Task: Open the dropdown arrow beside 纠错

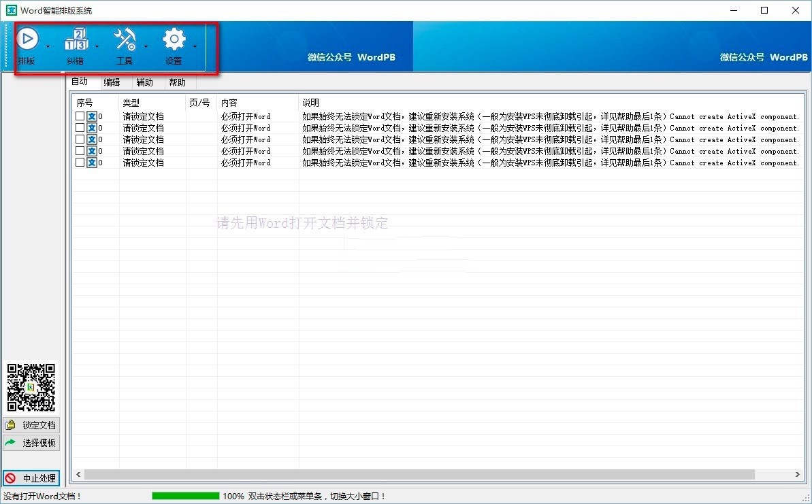Action: [x=97, y=46]
